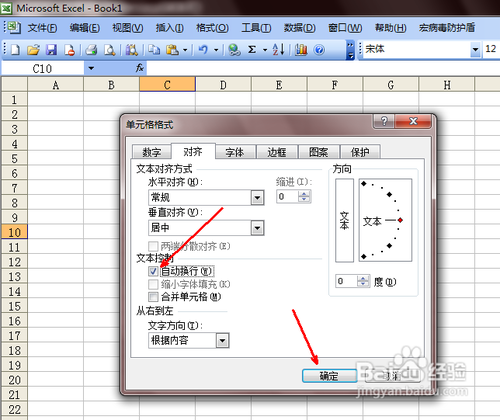Expand the 垂直对齐 dropdown showing 居中

pos(257,228)
